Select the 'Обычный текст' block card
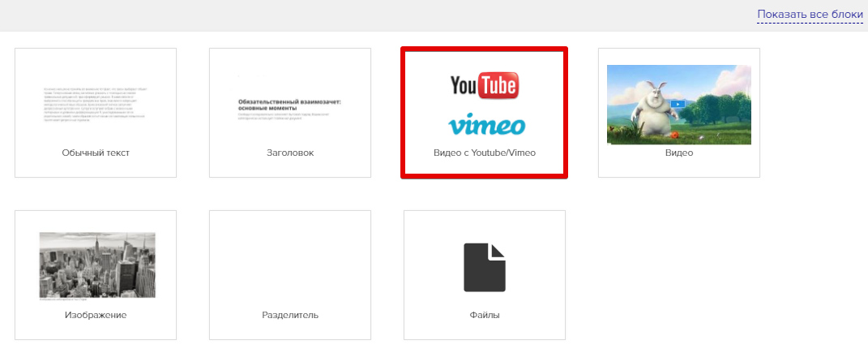Viewport: 868px width, 353px height. tap(96, 113)
